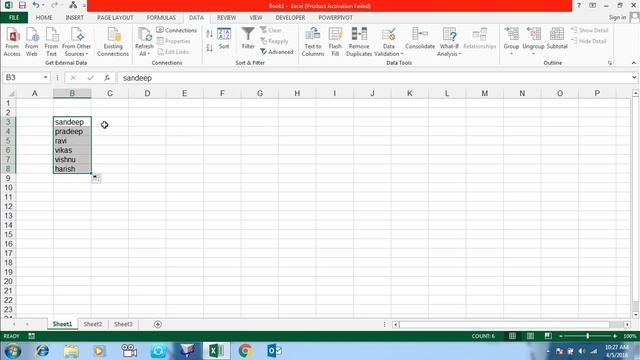Open Outlook from taskbar
Image resolution: width=640 pixels, height=360 pixels.
tap(274, 351)
